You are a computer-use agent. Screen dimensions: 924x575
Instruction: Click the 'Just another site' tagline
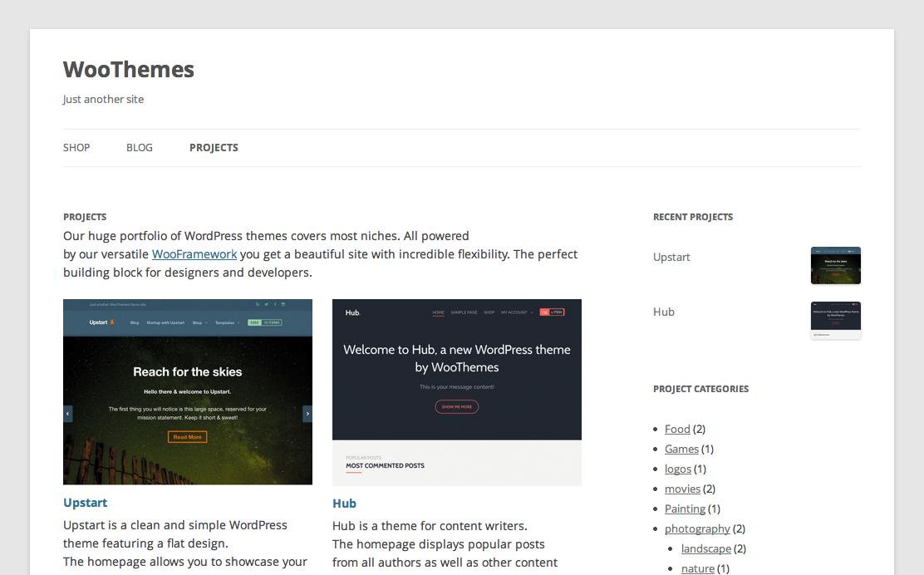(x=103, y=99)
